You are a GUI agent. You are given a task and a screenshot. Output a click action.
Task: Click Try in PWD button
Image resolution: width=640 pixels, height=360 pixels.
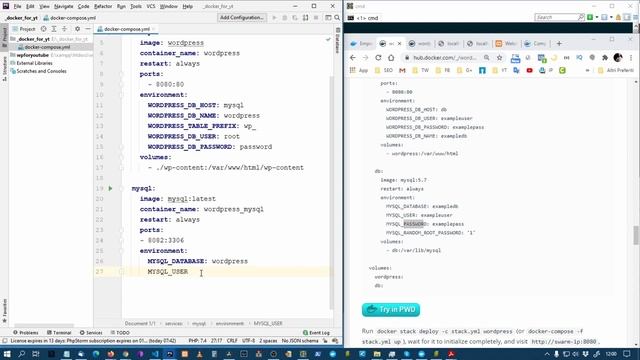(x=391, y=309)
